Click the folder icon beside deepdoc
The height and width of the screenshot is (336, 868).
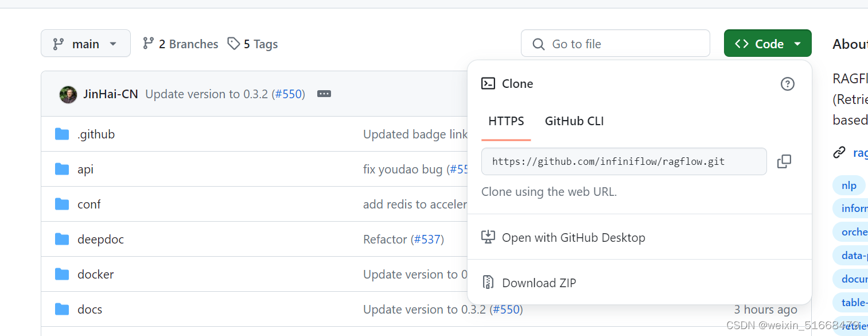pyautogui.click(x=62, y=240)
